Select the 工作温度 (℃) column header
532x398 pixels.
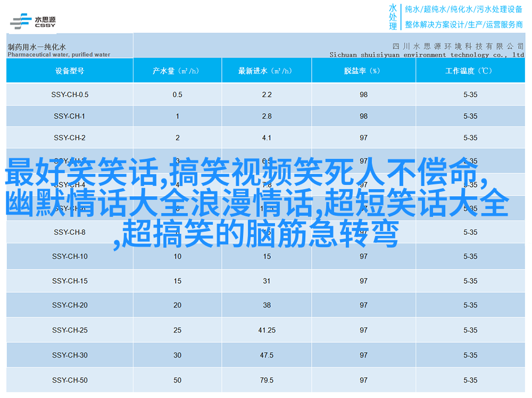tap(470, 71)
